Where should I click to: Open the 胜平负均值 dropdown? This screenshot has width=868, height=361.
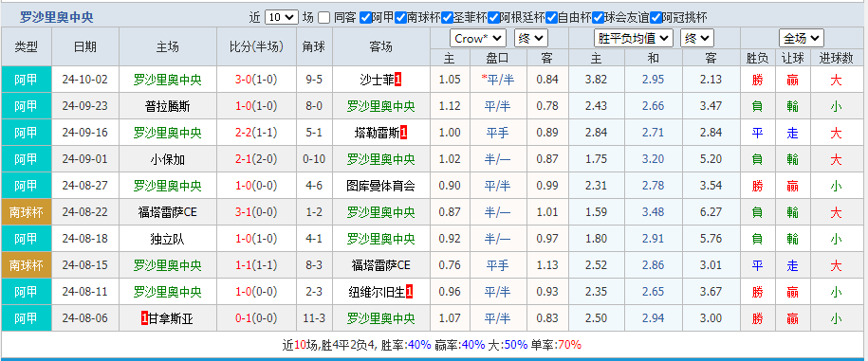634,39
